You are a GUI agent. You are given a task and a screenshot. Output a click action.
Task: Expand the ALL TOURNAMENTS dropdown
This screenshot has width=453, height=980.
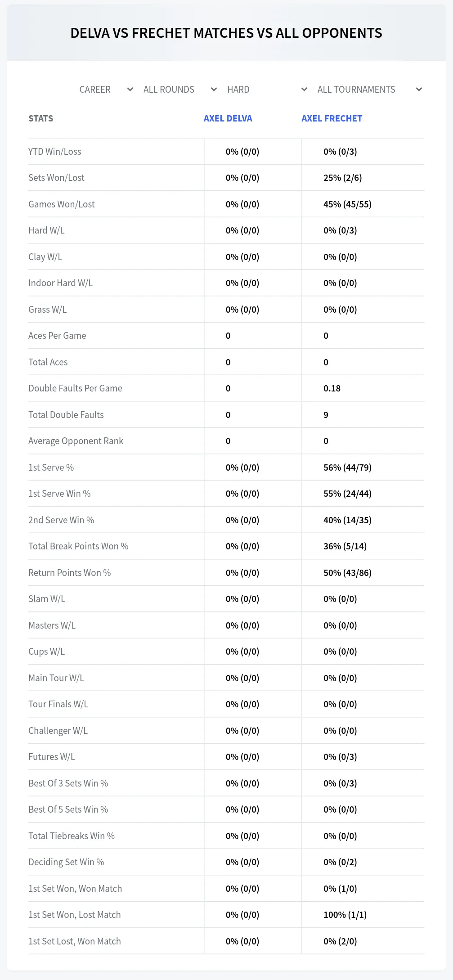coord(369,90)
